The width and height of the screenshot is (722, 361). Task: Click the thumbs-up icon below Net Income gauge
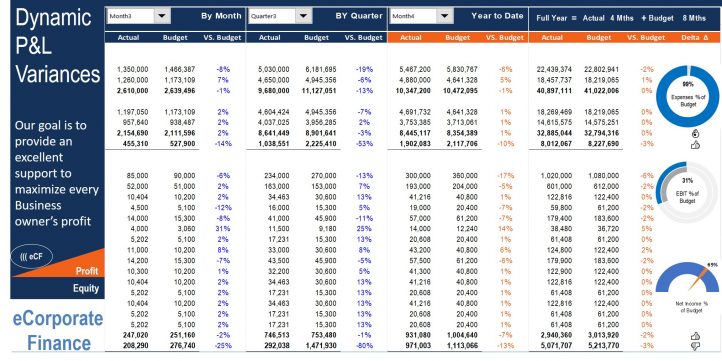[x=695, y=336]
